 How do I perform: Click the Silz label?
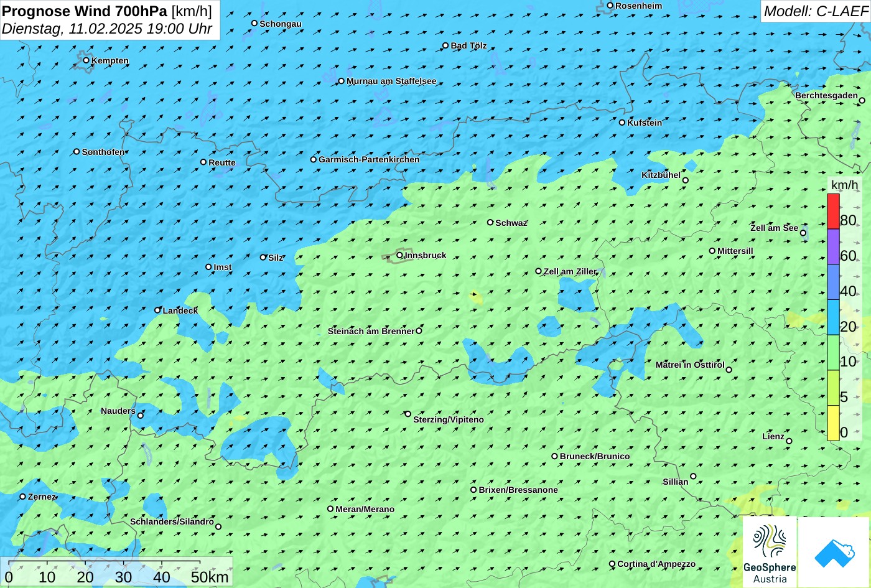coord(276,258)
